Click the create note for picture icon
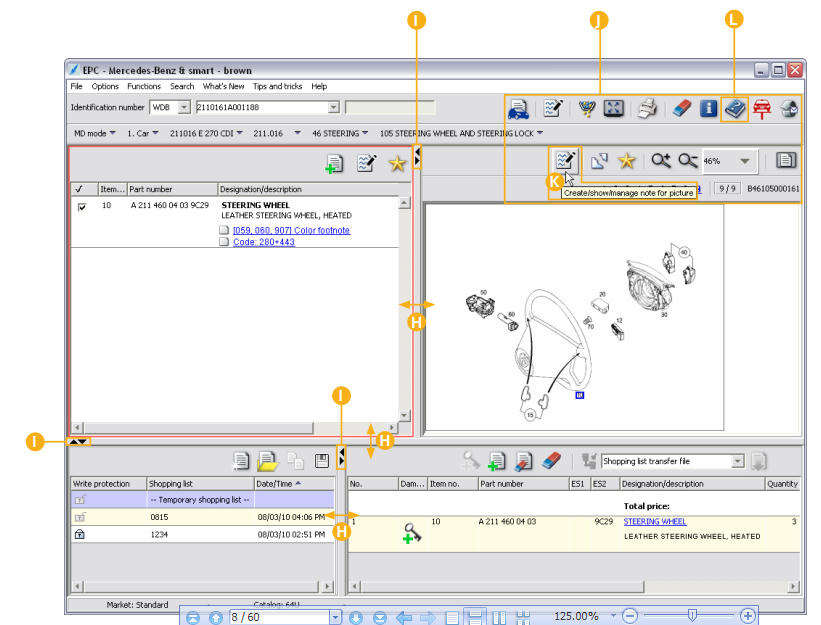Screen dimensions: 821x625 [x=565, y=160]
